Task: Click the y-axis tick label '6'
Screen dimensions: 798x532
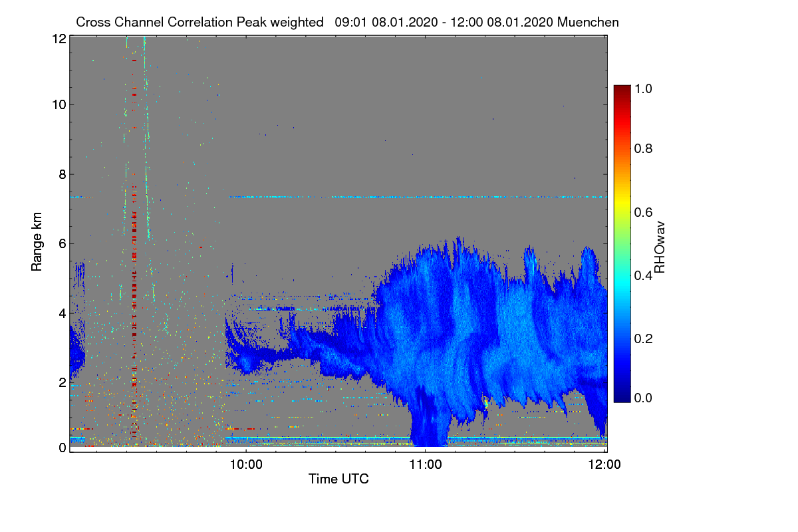Action: click(x=62, y=243)
